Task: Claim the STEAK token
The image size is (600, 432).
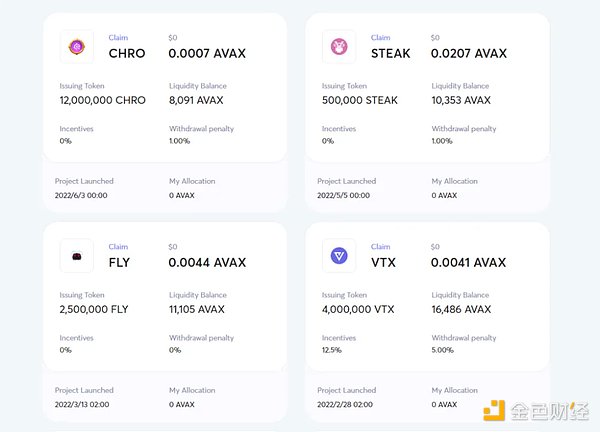Action: click(380, 38)
